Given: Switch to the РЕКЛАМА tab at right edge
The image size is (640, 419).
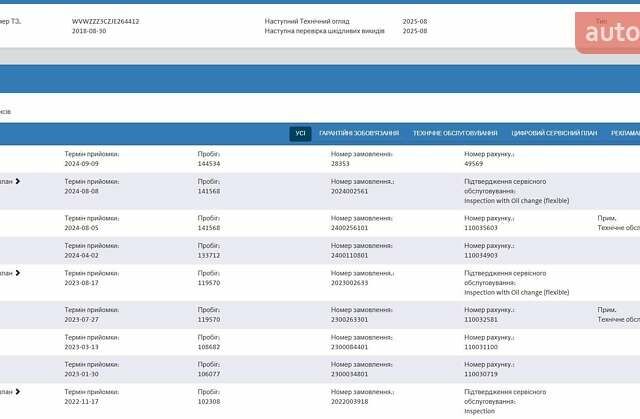Looking at the screenshot, I should click(x=625, y=133).
